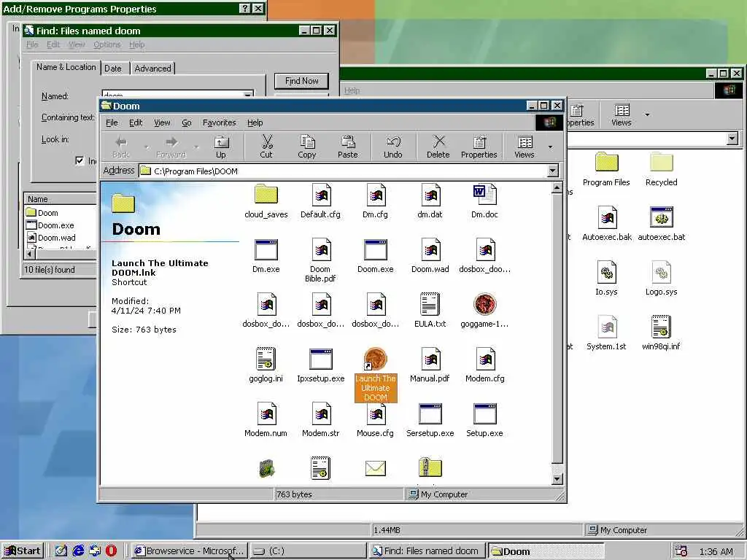Click the Paste toolbar icon in Doom window
Screen dimensions: 747x560
[x=348, y=146]
